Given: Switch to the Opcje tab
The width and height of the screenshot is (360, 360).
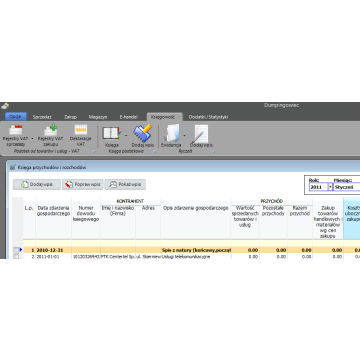Looking at the screenshot, I should pyautogui.click(x=16, y=117).
